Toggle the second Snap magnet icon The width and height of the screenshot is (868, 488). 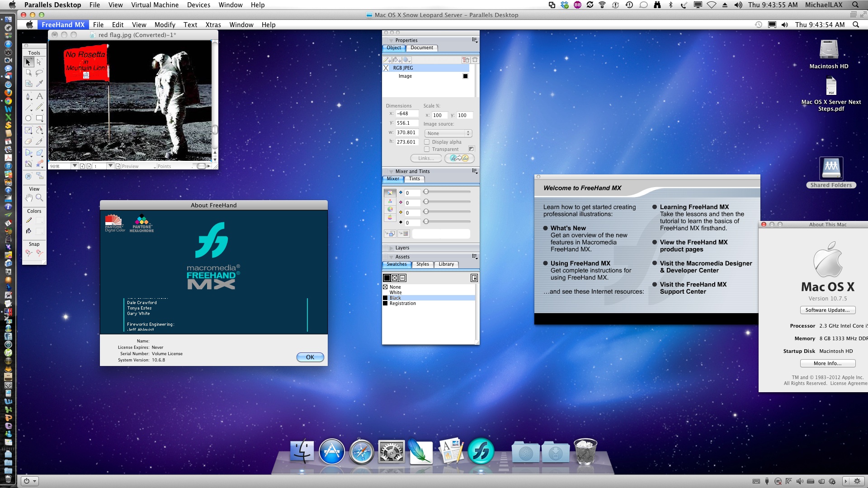pyautogui.click(x=39, y=253)
